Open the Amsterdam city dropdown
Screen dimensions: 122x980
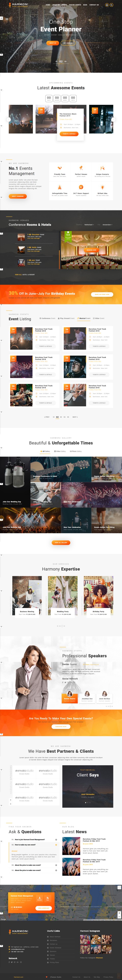[107, 225]
